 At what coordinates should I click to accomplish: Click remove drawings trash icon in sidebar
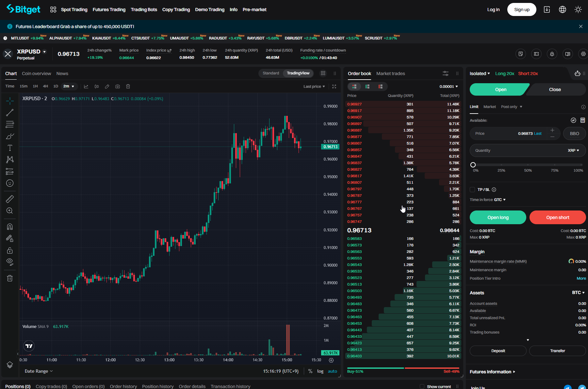(10, 278)
